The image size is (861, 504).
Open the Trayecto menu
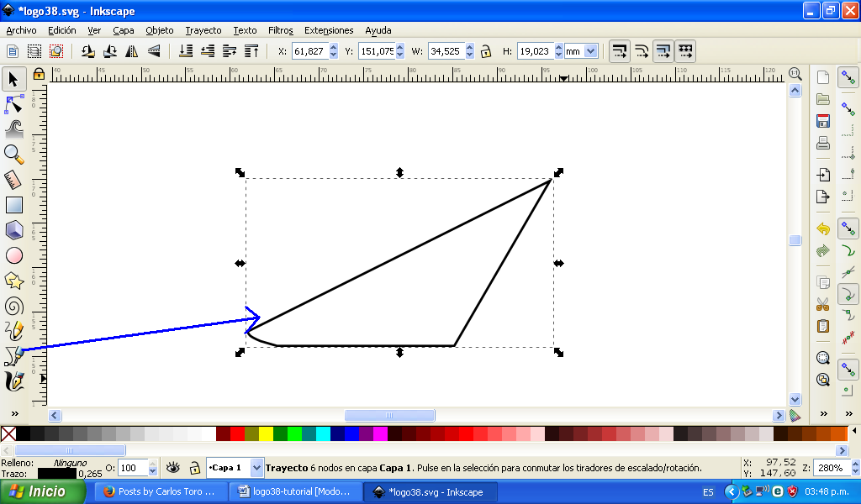pos(203,30)
